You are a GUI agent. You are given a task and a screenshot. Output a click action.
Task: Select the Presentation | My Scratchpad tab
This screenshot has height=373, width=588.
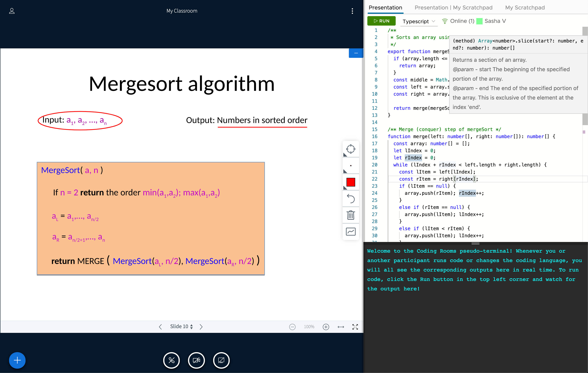(x=453, y=7)
